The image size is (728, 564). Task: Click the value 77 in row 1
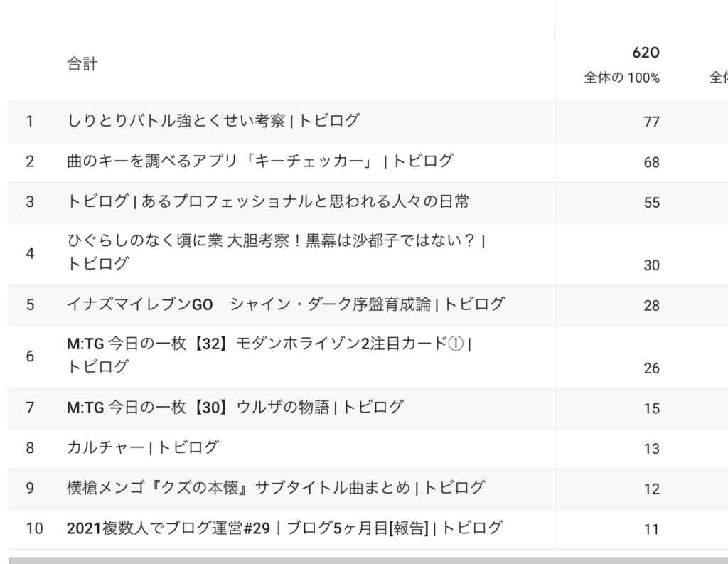(651, 122)
